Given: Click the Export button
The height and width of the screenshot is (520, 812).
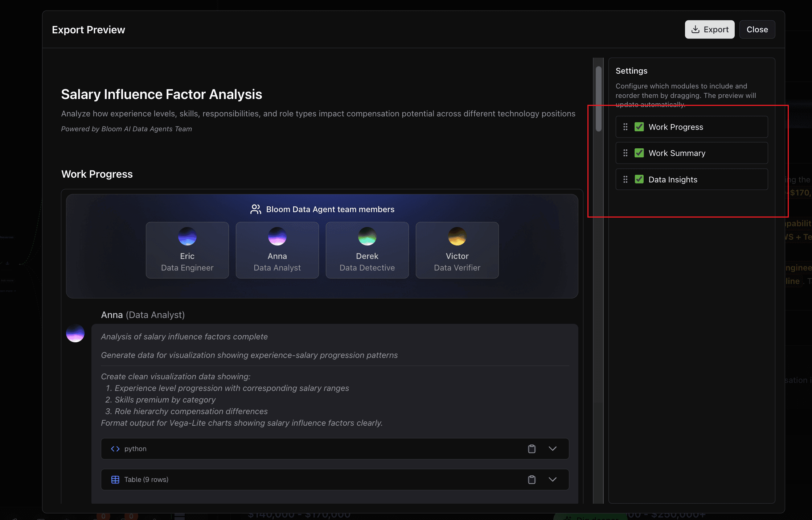Looking at the screenshot, I should 709,29.
